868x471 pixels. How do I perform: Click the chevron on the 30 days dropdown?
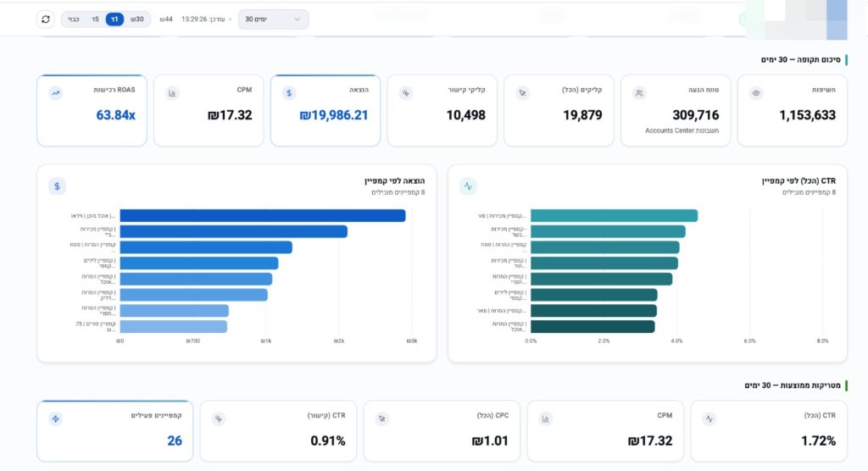298,19
